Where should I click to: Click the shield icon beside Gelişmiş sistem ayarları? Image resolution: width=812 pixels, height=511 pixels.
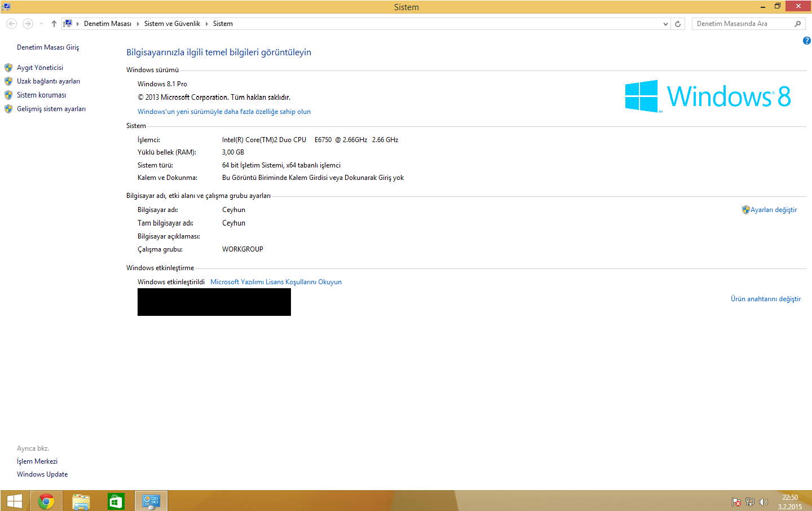(x=8, y=109)
